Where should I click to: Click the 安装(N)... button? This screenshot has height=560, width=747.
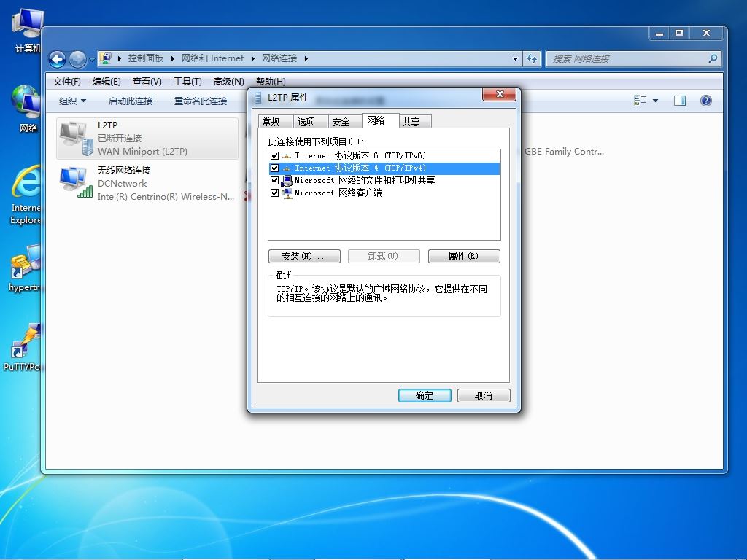click(304, 256)
